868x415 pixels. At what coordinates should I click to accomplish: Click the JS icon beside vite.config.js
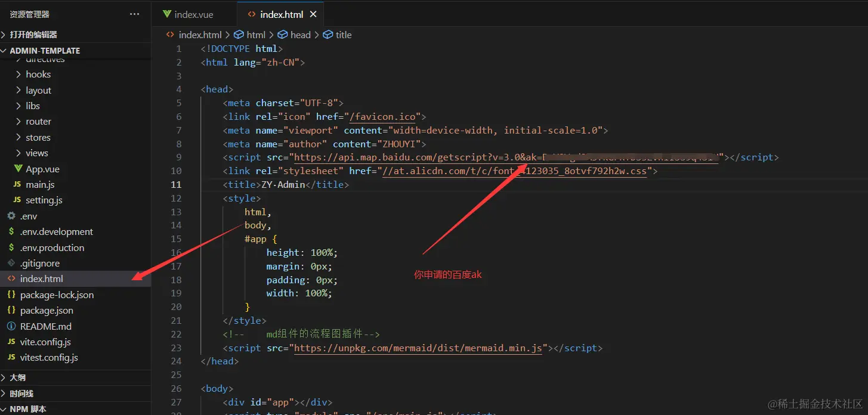[x=11, y=342]
